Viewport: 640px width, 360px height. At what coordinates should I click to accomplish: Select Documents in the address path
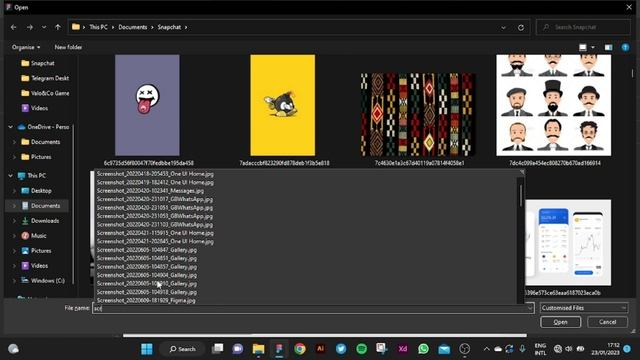click(x=133, y=27)
